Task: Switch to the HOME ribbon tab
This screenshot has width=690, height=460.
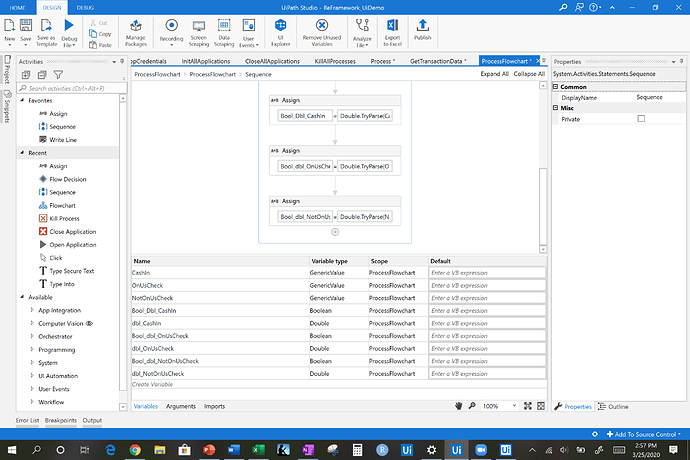Action: tap(18, 7)
